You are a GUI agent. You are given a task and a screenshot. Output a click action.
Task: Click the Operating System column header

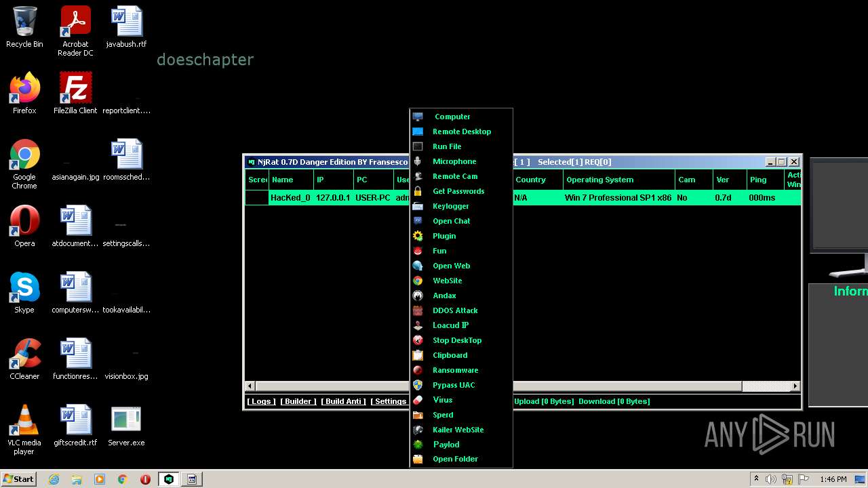tap(619, 180)
